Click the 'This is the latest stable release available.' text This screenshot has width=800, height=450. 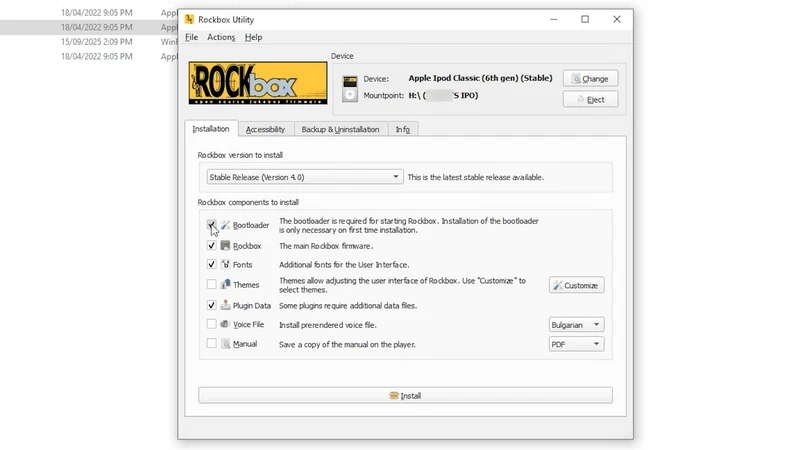click(476, 178)
